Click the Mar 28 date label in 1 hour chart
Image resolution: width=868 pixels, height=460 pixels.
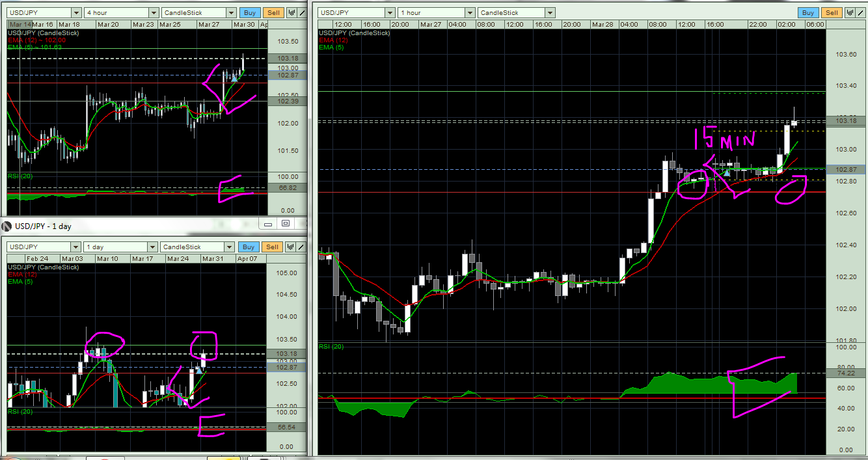point(603,25)
